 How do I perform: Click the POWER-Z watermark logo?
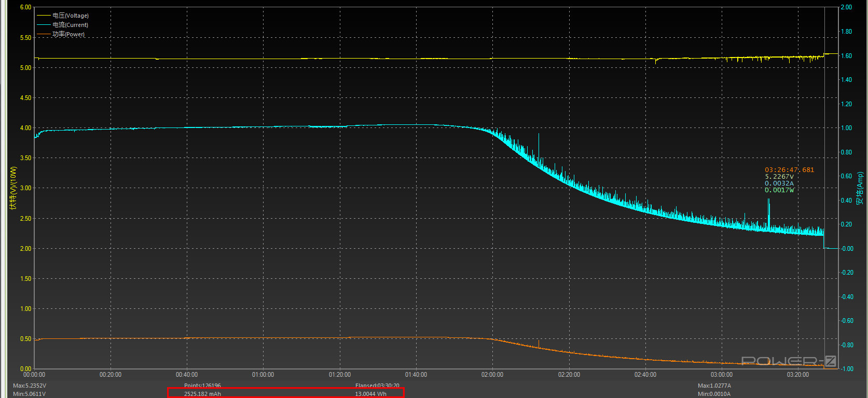[788, 361]
